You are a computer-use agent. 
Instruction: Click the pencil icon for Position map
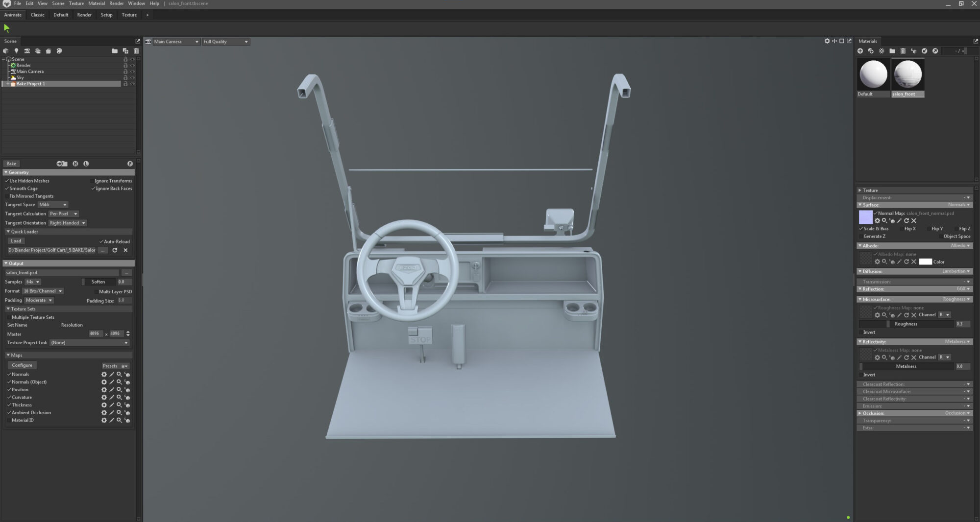tap(112, 390)
